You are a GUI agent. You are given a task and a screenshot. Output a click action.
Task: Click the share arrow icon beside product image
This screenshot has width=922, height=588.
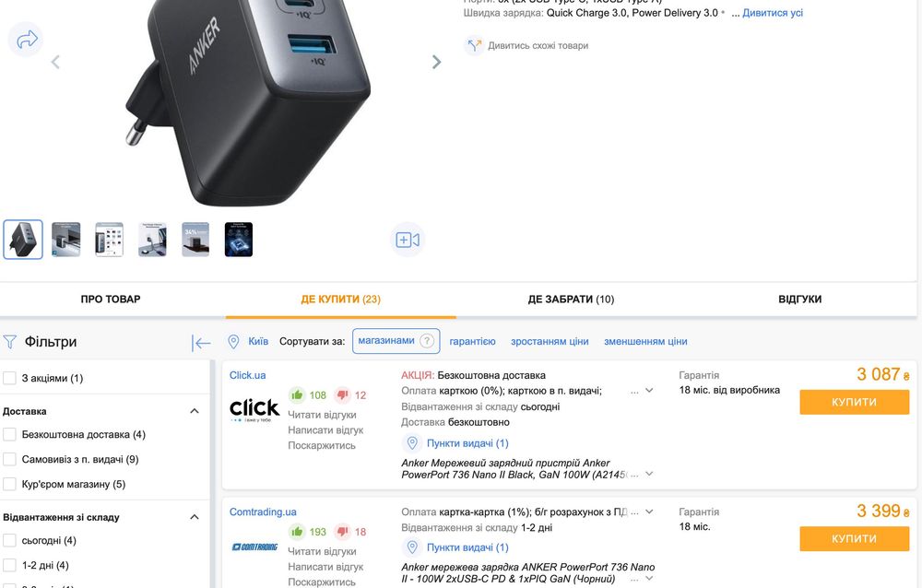[27, 40]
